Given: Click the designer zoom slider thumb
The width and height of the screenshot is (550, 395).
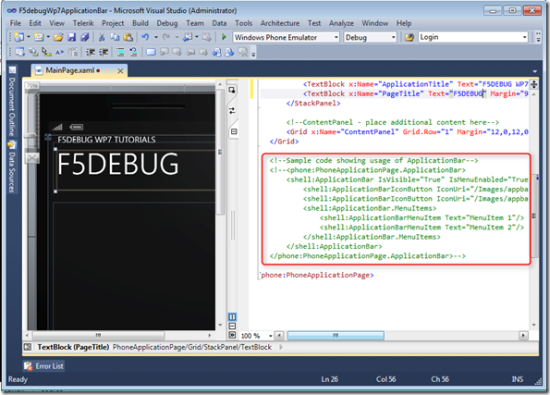Looking at the screenshot, I should click(31, 135).
